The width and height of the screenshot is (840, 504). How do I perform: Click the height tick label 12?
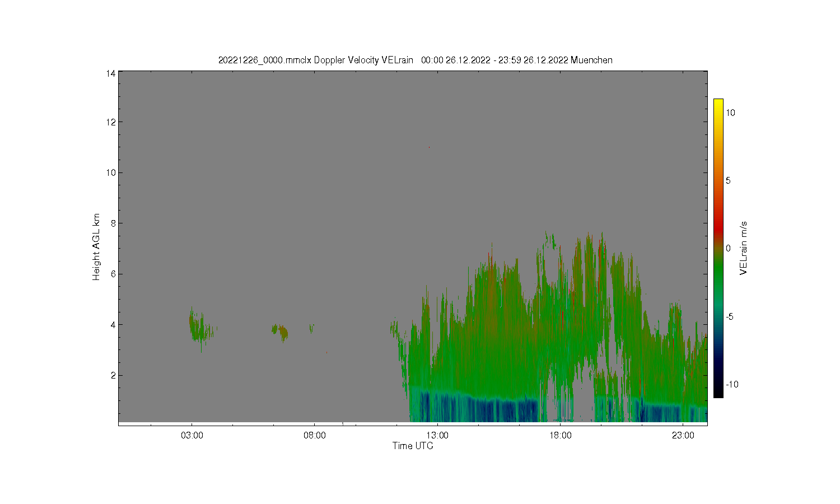tap(111, 122)
